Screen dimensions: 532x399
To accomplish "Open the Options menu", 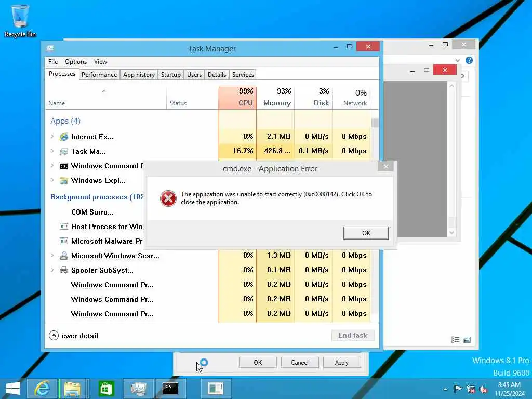I will pos(76,62).
